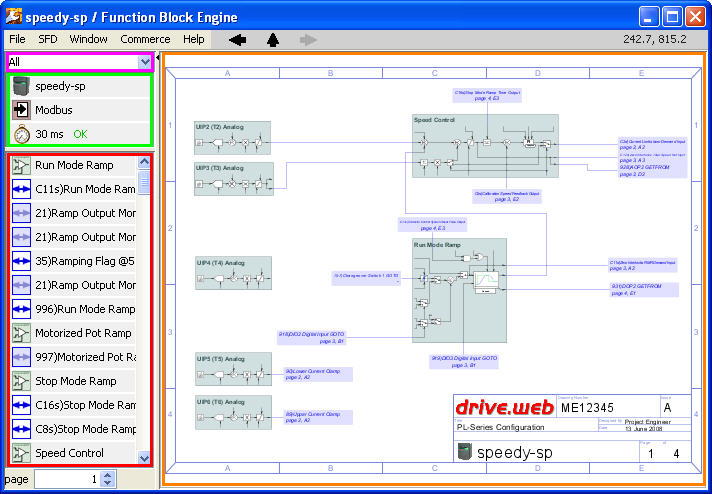Viewport: 712px width, 494px height.
Task: Click the PL-Series Configuration title text
Action: 500,427
